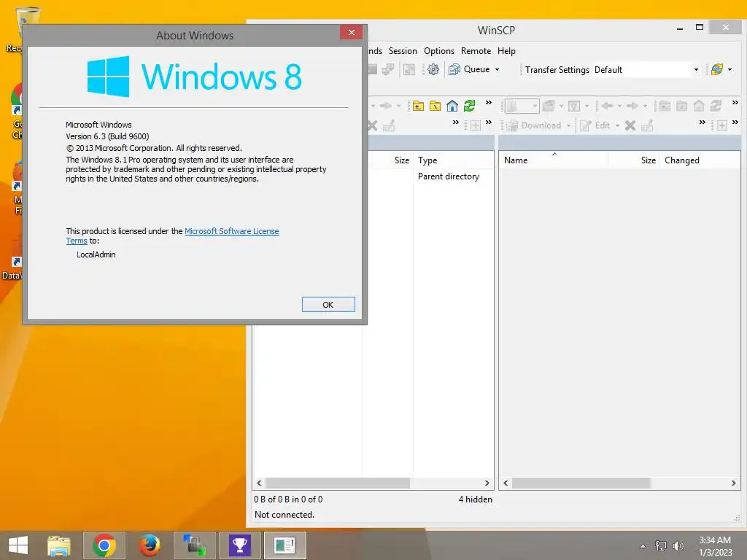The width and height of the screenshot is (747, 560).
Task: Open the terminal console icon left of the gear
Action: (x=371, y=69)
